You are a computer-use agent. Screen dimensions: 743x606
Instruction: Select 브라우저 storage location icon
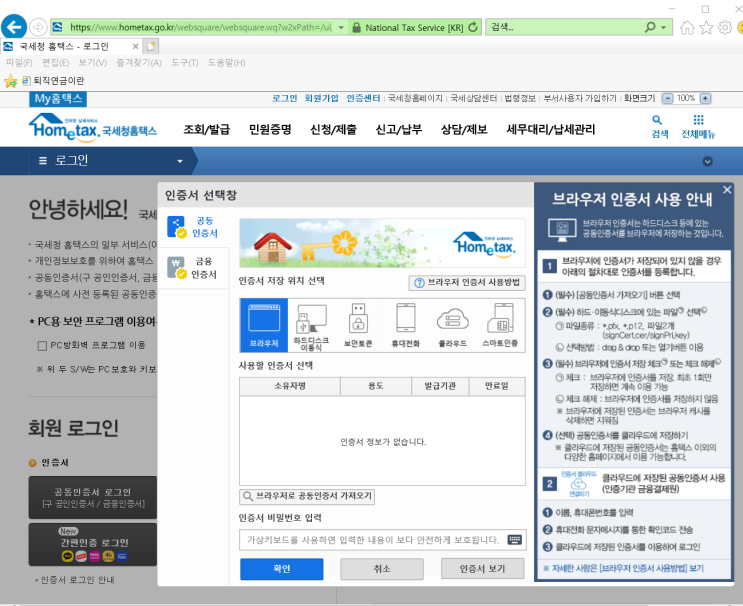click(x=264, y=325)
